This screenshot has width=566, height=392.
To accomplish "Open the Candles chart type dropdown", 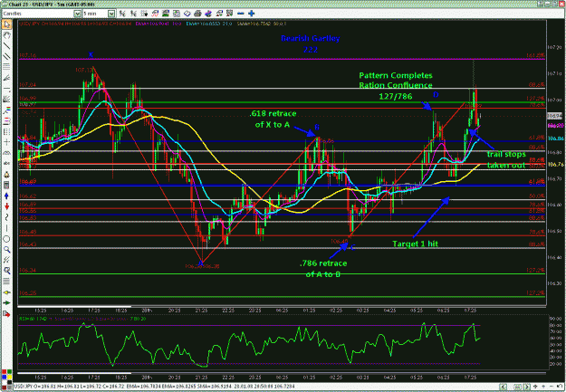I will pos(77,14).
